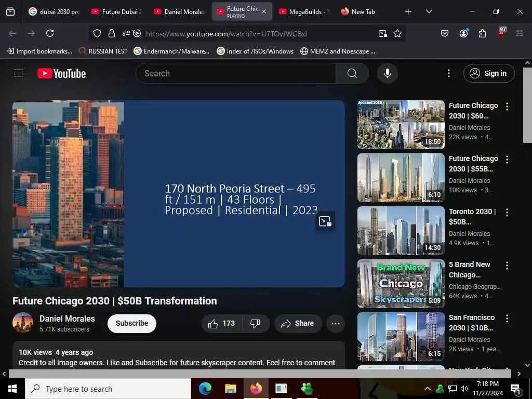Switch to the MegaBuilds tab

click(x=303, y=11)
